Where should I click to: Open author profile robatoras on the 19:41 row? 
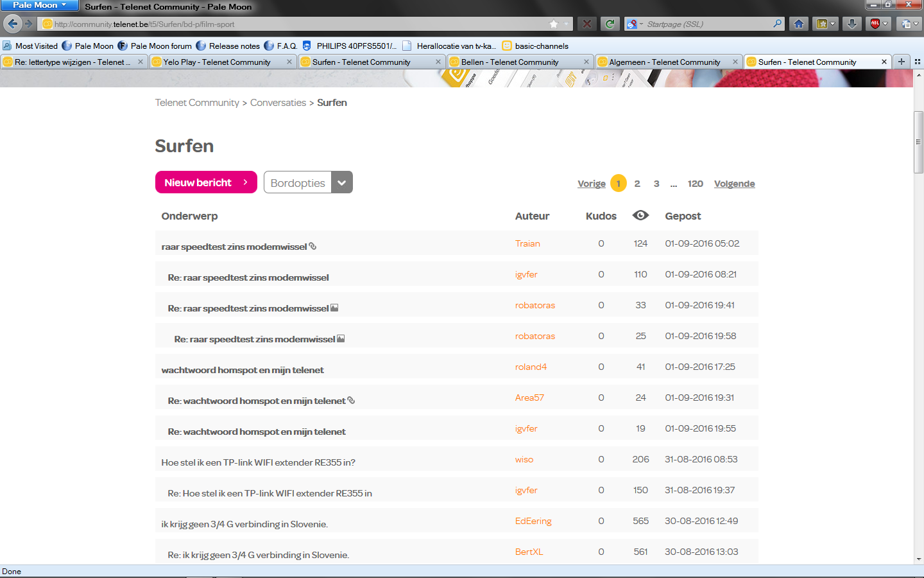[535, 305]
